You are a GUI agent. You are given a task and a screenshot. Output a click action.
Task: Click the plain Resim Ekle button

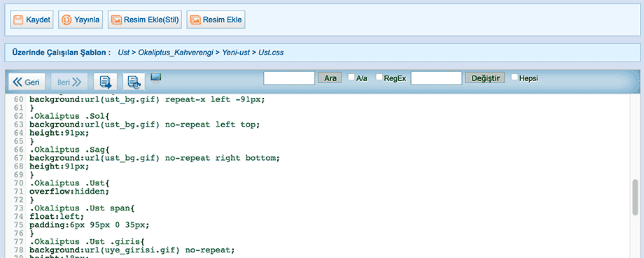pyautogui.click(x=216, y=20)
